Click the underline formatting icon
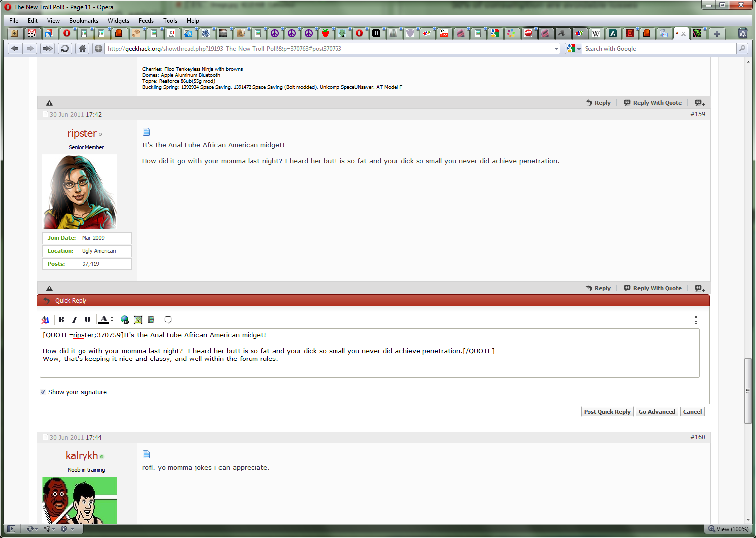The width and height of the screenshot is (756, 538). click(x=87, y=320)
